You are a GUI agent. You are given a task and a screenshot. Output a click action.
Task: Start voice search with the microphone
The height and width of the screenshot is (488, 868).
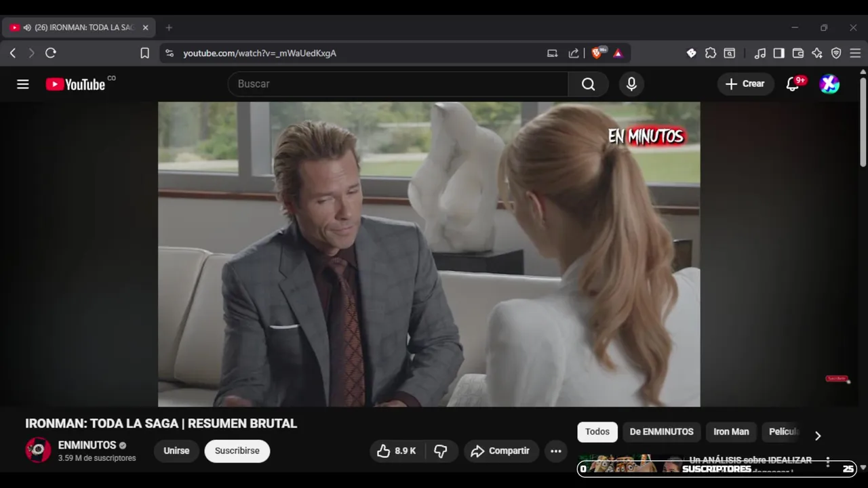(x=631, y=84)
